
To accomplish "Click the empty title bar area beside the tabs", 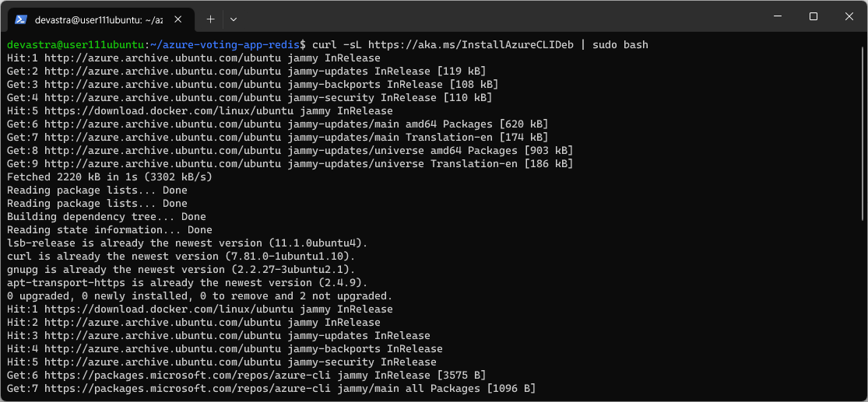I will tap(498, 16).
